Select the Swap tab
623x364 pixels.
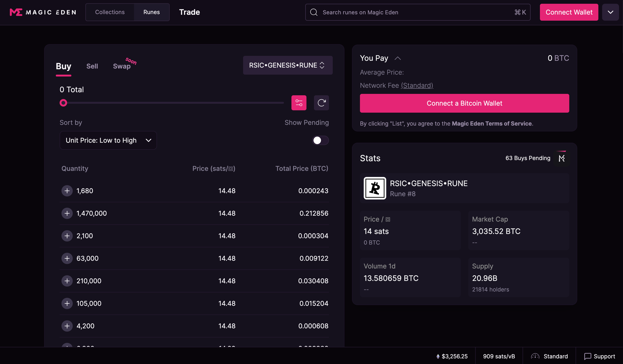click(x=122, y=66)
